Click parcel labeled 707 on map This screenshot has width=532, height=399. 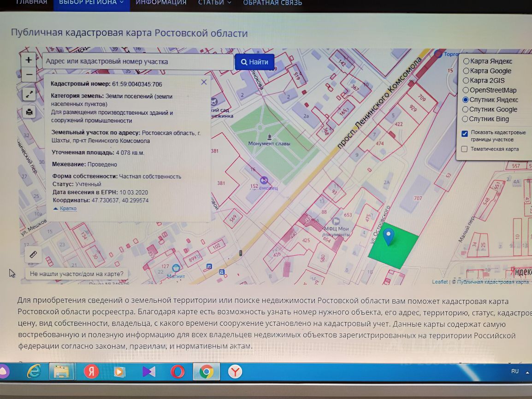point(418,198)
